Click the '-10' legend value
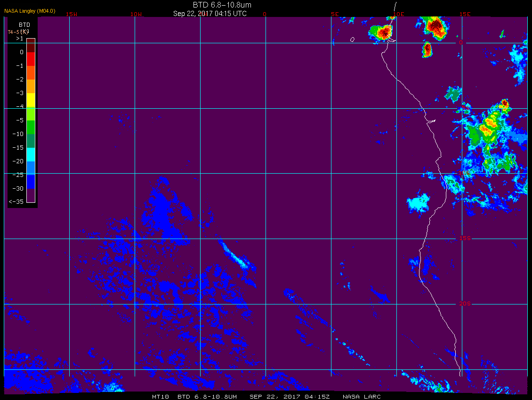The image size is (532, 400). pyautogui.click(x=18, y=134)
